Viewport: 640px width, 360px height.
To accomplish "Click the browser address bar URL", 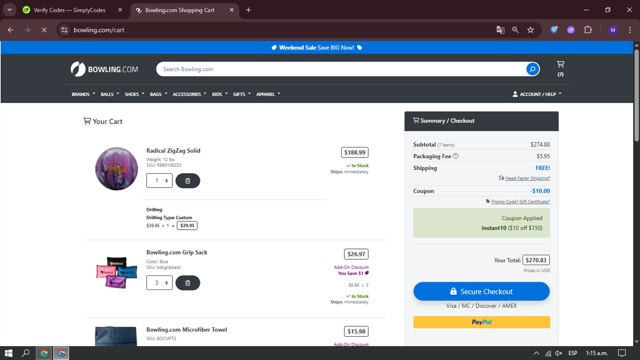I will (x=99, y=30).
